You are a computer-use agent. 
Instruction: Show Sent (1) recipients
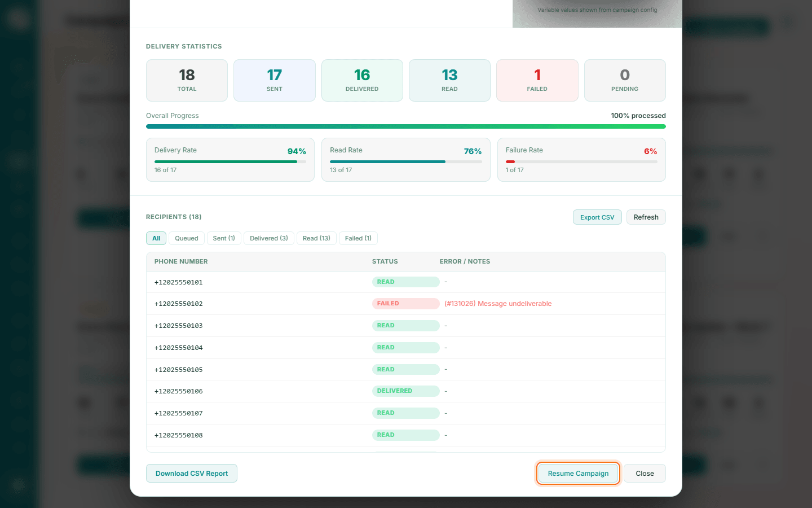(x=224, y=238)
